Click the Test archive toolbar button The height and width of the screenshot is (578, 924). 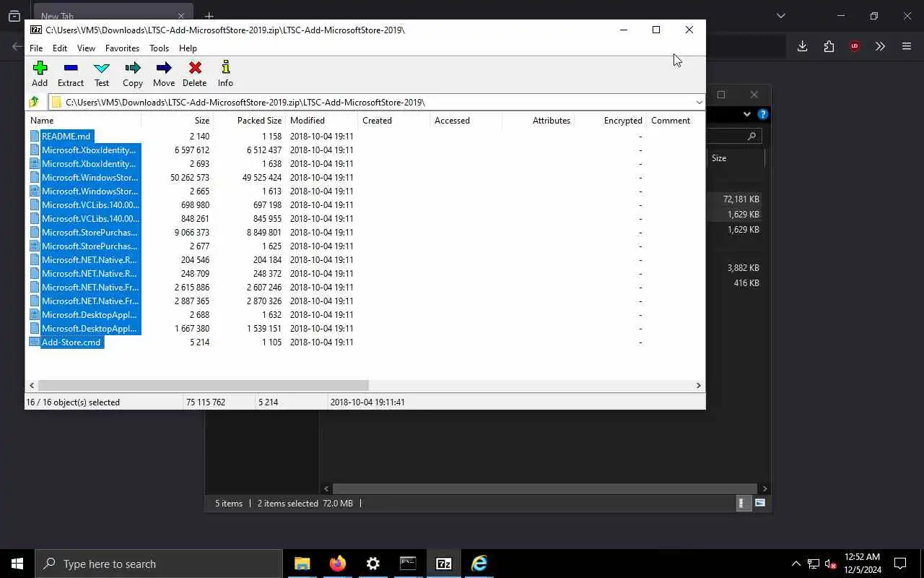pos(102,74)
